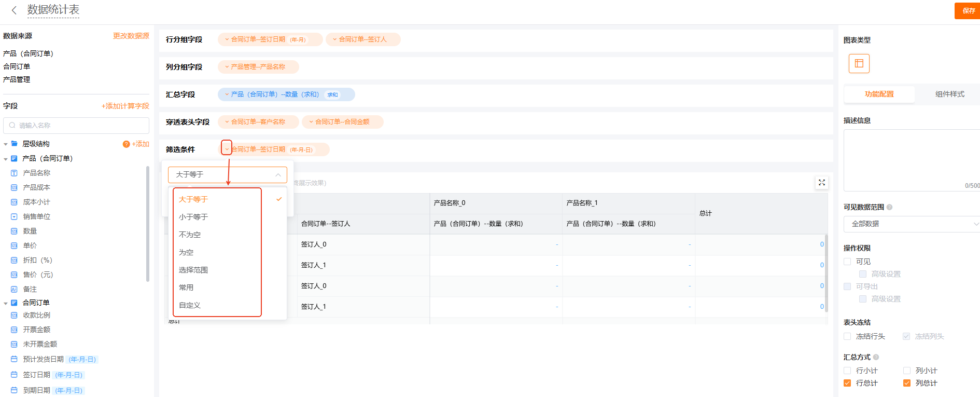
Task: Click the 保存 button
Action: click(968, 11)
